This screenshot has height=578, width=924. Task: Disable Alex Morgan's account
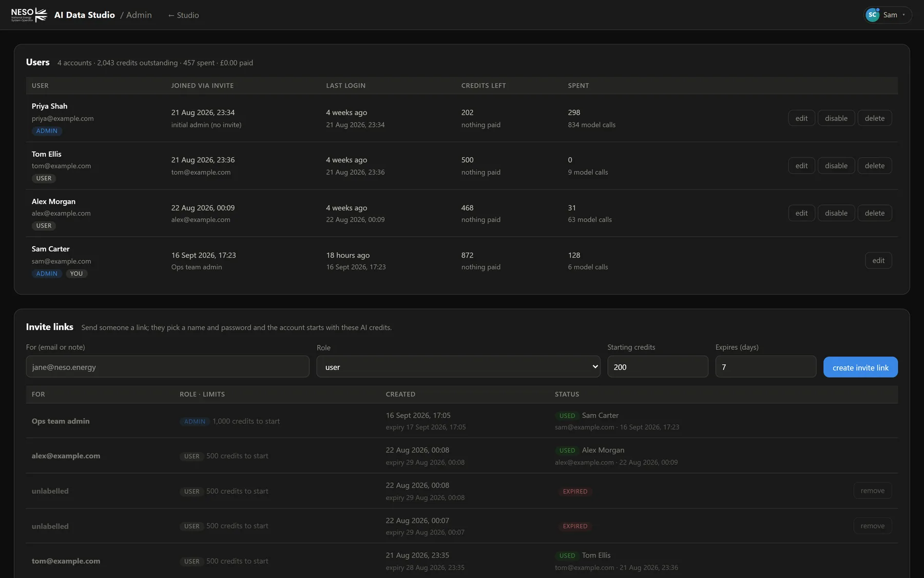(x=836, y=213)
